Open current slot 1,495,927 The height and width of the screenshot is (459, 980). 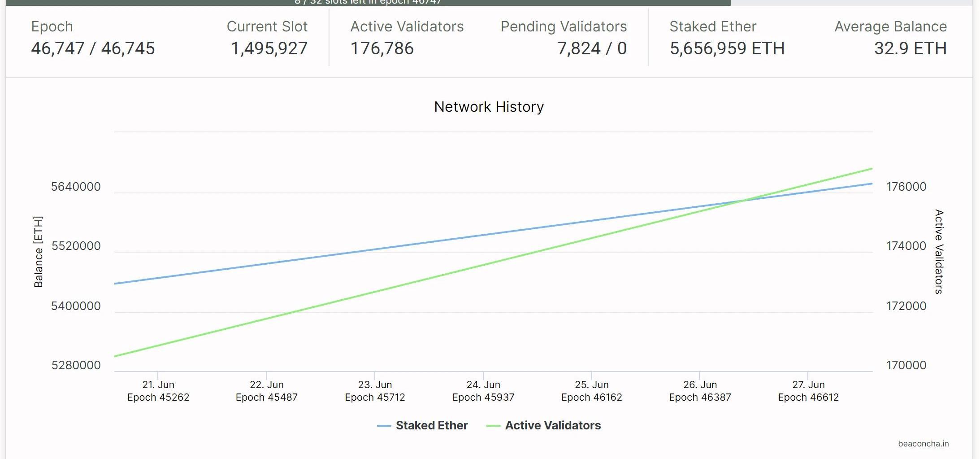[x=269, y=48]
